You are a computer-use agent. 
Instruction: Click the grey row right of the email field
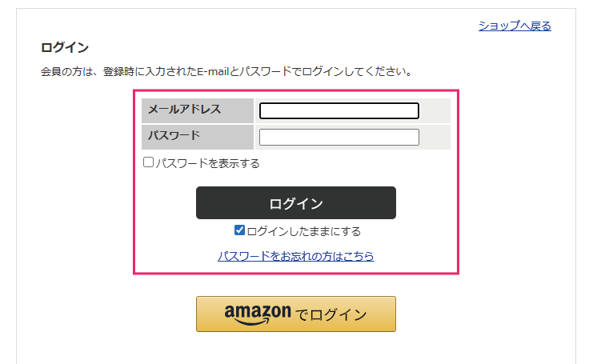(435, 110)
